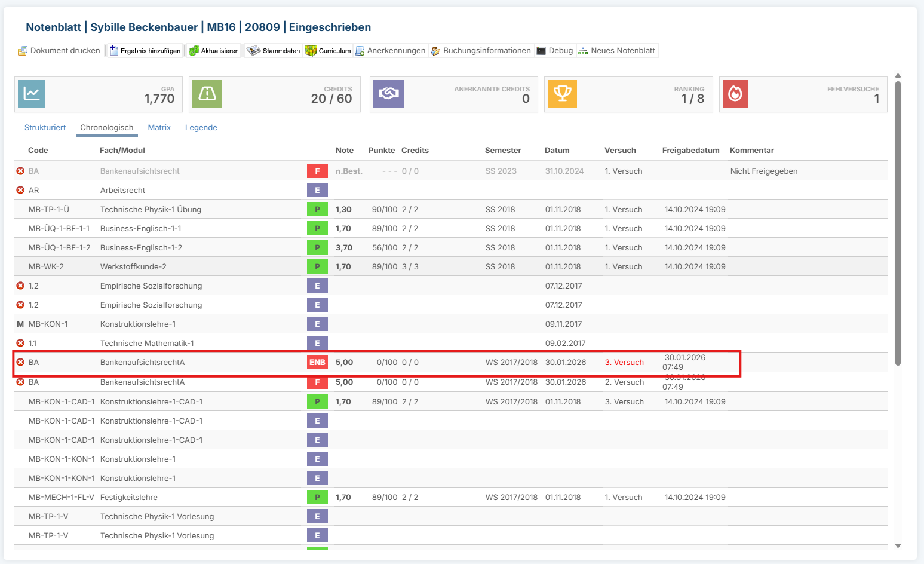924x564 pixels.
Task: Open the Legende tab
Action: click(201, 128)
